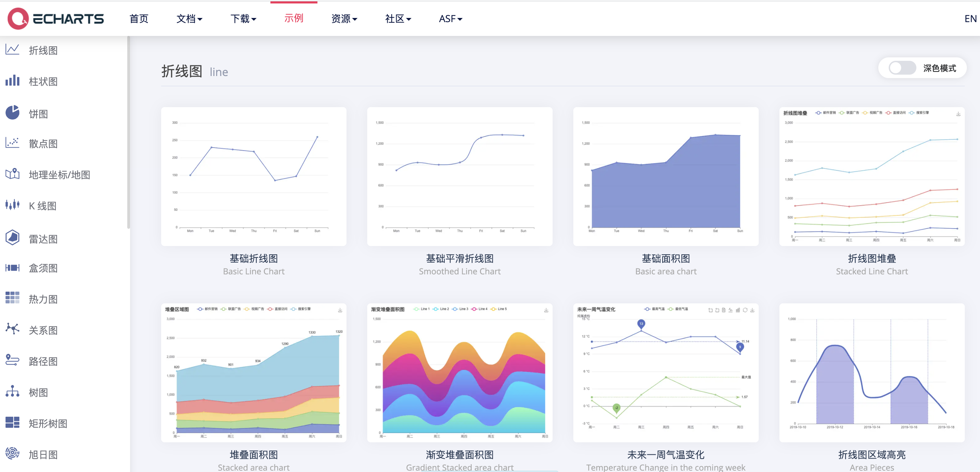Expand the 文档 dropdown menu
This screenshot has width=980, height=472.
click(x=189, y=19)
